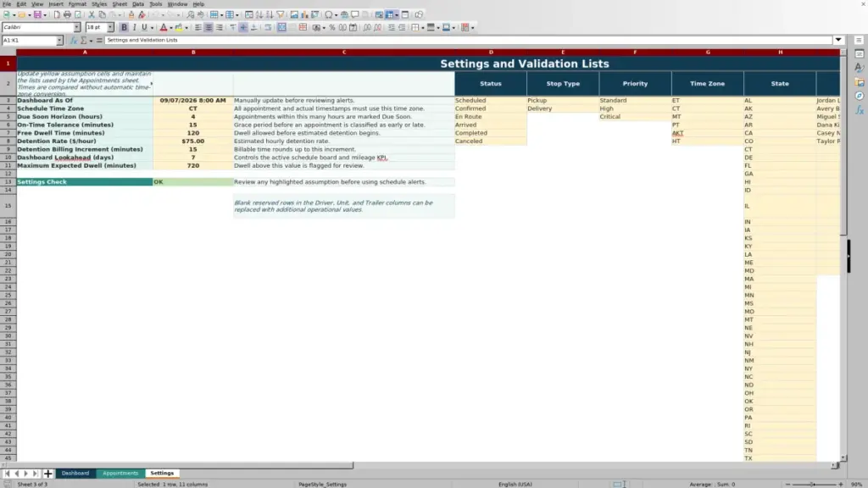This screenshot has width=868, height=488.
Task: Align text left in toolbar
Action: coord(198,27)
